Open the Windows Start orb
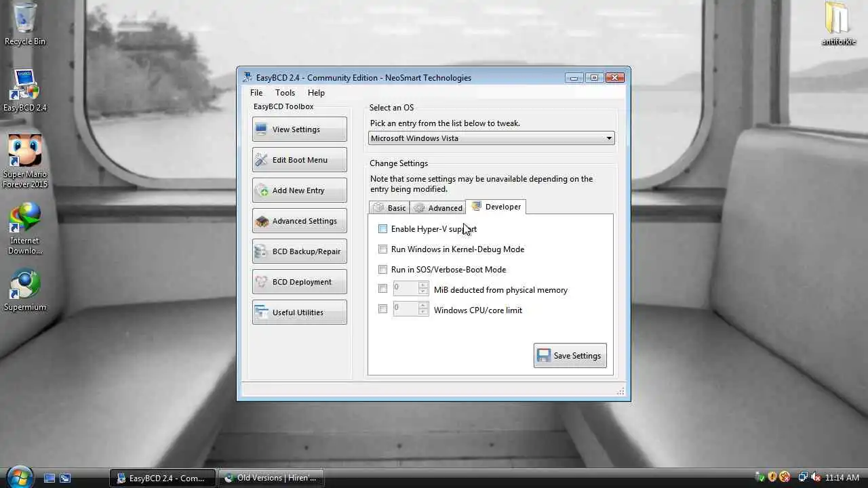This screenshot has width=868, height=488. [x=19, y=477]
